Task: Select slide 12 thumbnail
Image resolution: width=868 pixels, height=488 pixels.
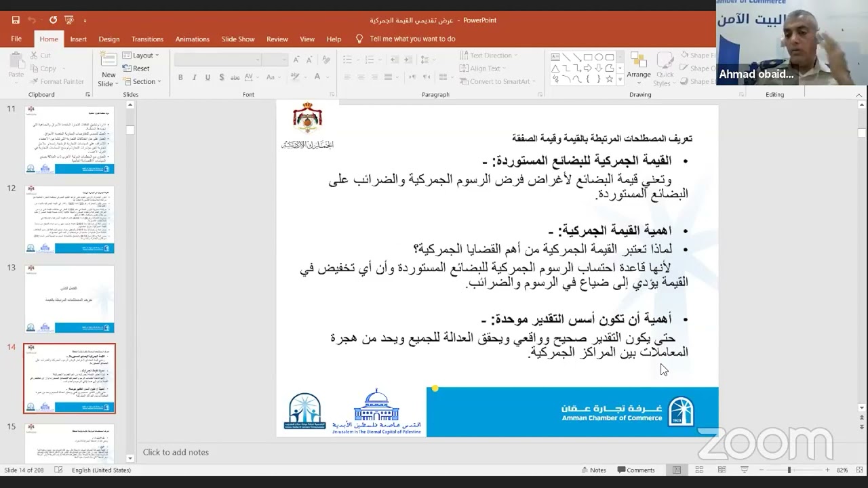Action: click(69, 220)
